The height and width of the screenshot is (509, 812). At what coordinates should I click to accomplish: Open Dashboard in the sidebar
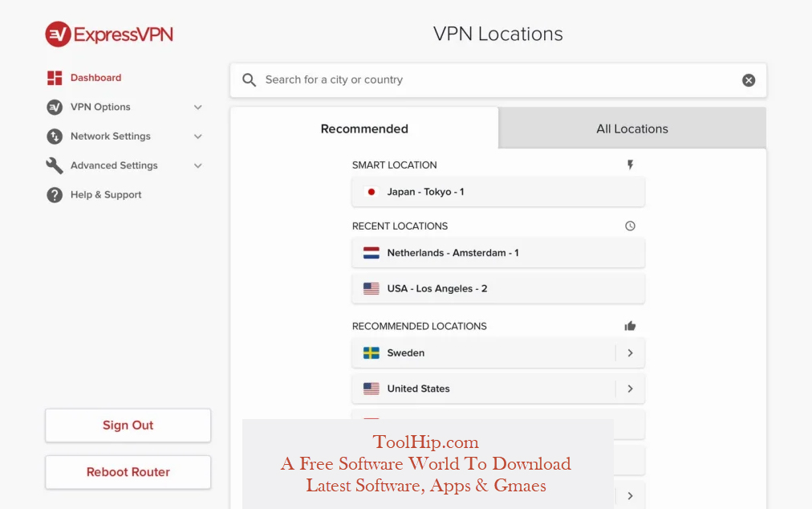tap(95, 78)
